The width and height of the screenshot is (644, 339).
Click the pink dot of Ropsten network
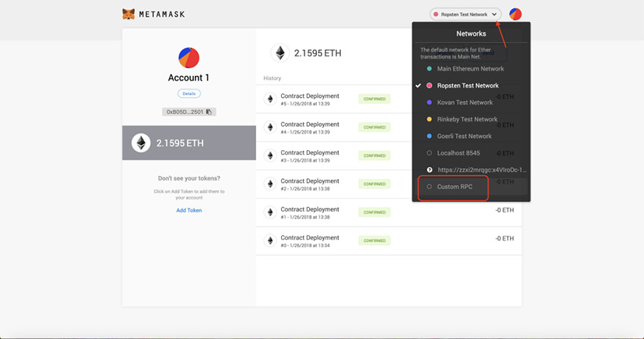[x=429, y=86]
